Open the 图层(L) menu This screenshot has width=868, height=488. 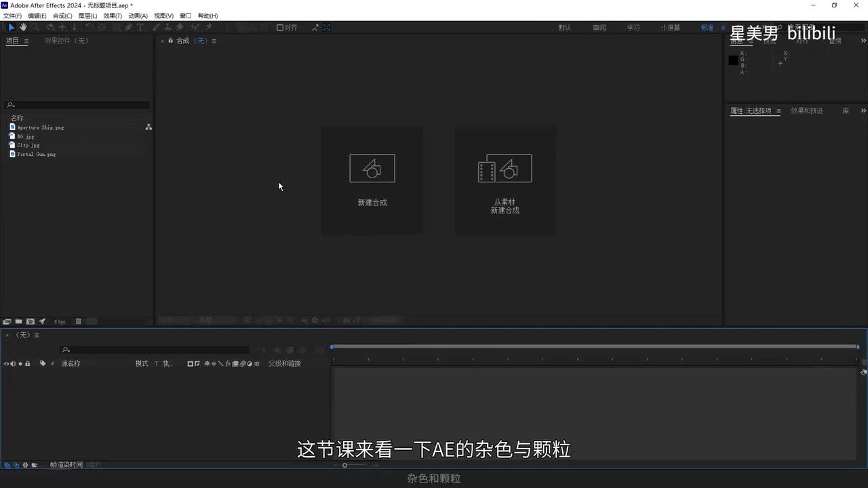[87, 16]
